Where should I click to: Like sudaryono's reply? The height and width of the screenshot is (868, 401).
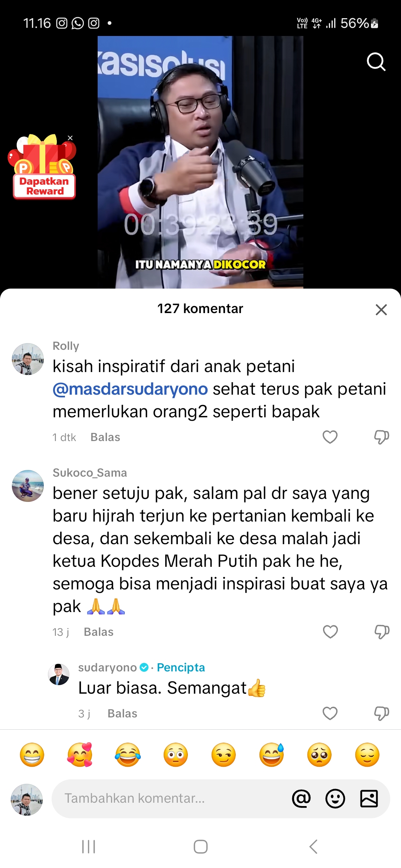[x=330, y=713]
